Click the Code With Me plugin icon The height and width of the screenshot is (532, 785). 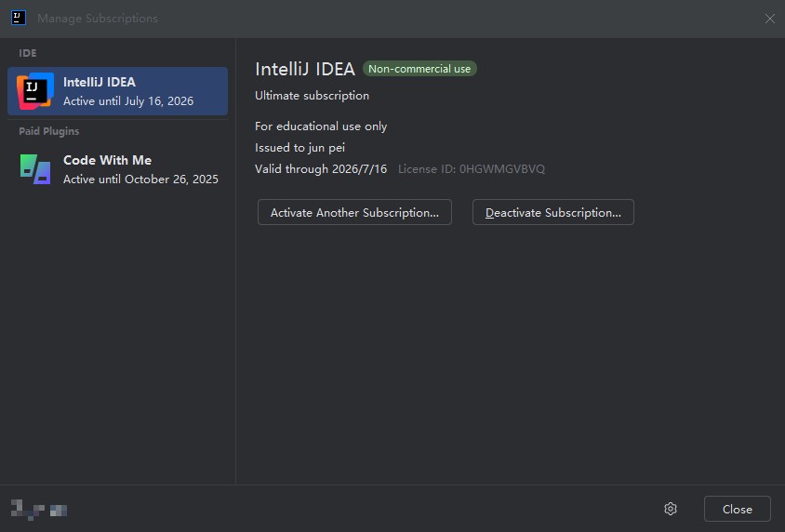[x=35, y=168]
